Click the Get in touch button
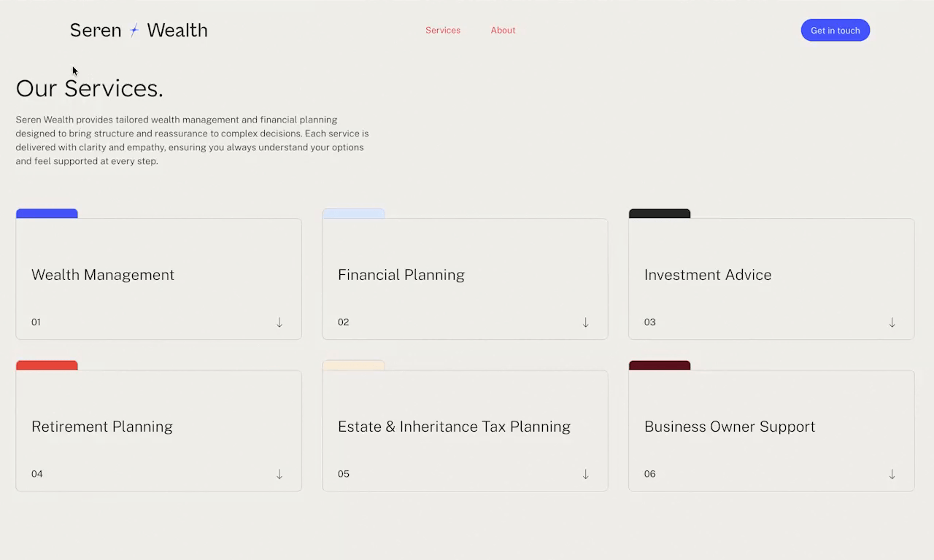Image resolution: width=934 pixels, height=560 pixels. pyautogui.click(x=835, y=30)
